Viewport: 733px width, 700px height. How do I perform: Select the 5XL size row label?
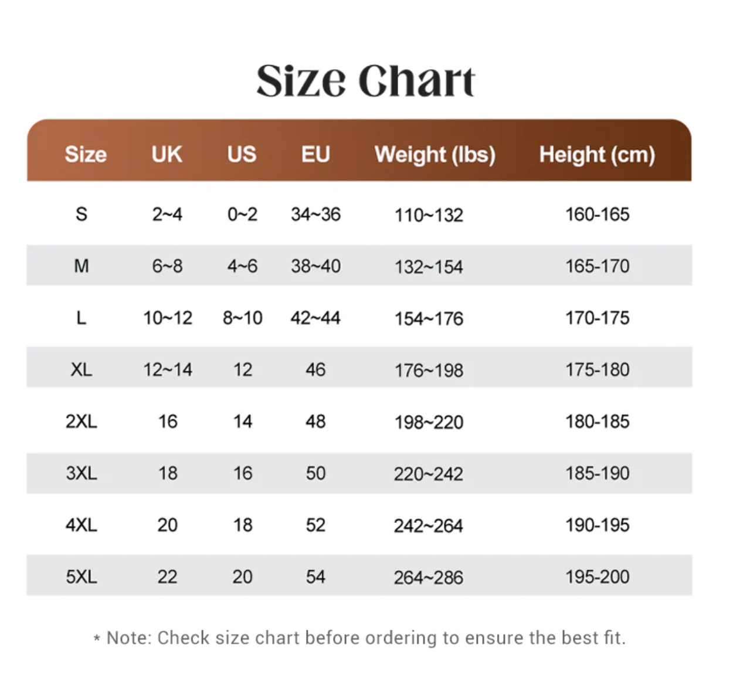pos(82,576)
